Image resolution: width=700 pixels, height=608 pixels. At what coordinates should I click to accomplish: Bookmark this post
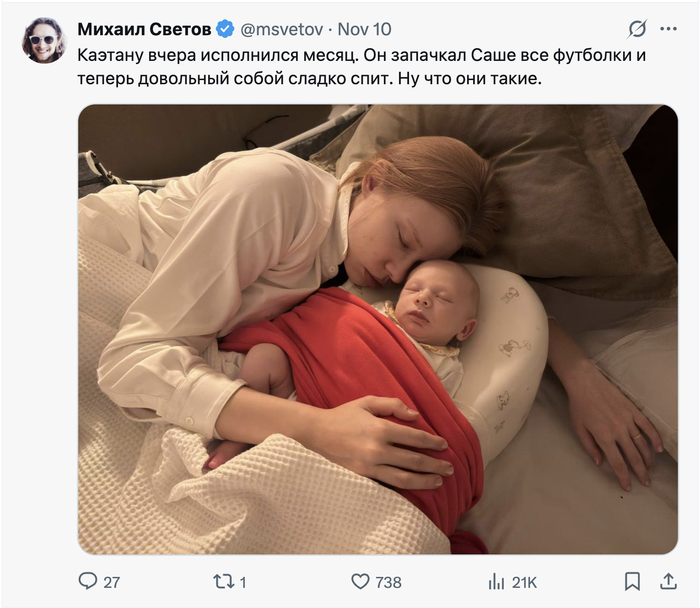coord(632,581)
